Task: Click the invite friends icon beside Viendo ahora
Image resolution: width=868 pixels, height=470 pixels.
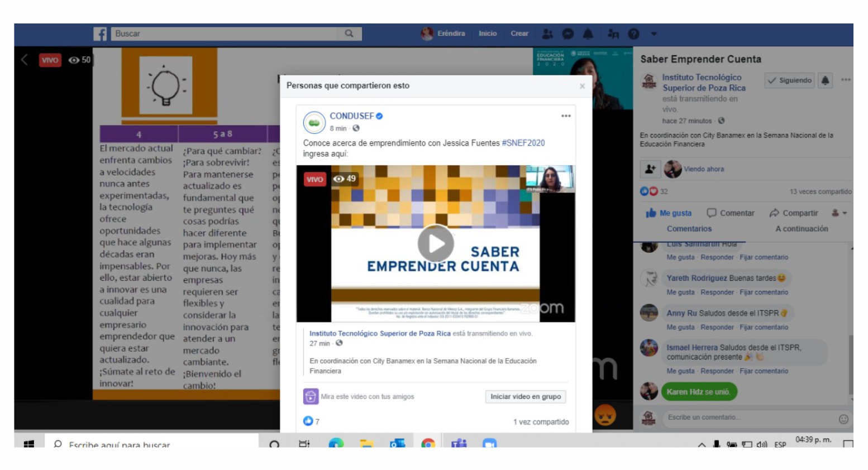Action: coord(650,169)
